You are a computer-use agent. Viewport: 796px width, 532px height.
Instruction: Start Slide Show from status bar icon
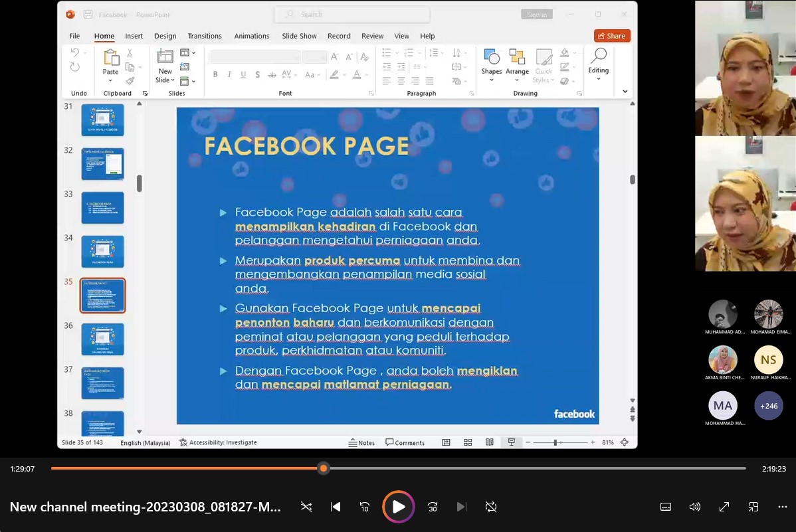point(511,442)
